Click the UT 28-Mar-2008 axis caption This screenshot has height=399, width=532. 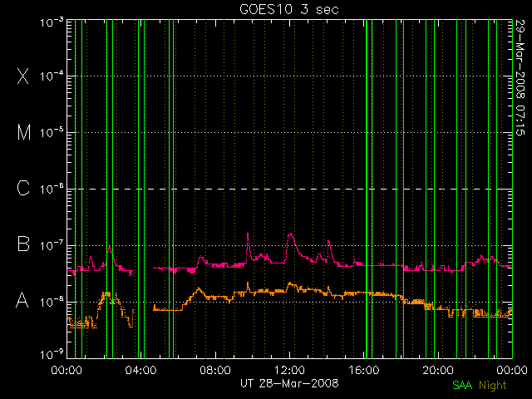coord(289,383)
